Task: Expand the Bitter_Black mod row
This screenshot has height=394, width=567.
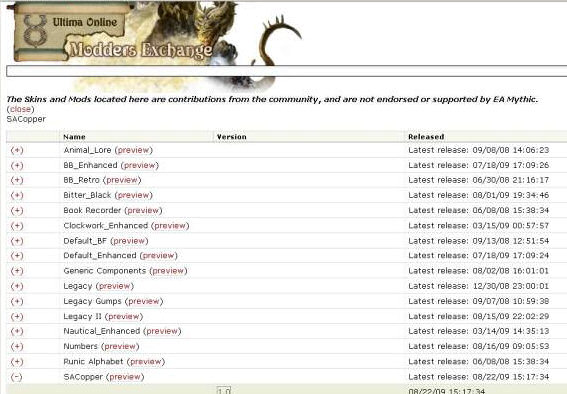Action: 17,196
